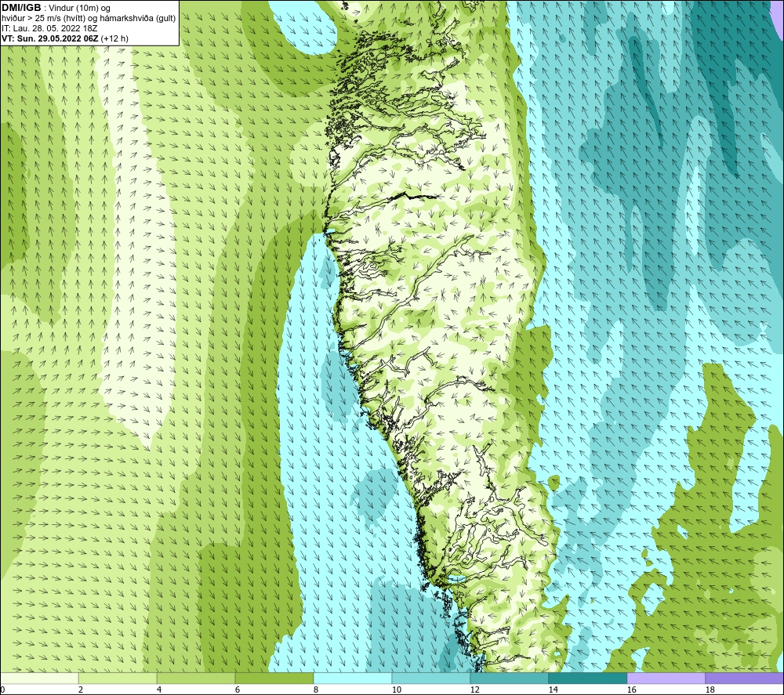Click the DMI/IGB title text
784x695 pixels.
(x=21, y=8)
